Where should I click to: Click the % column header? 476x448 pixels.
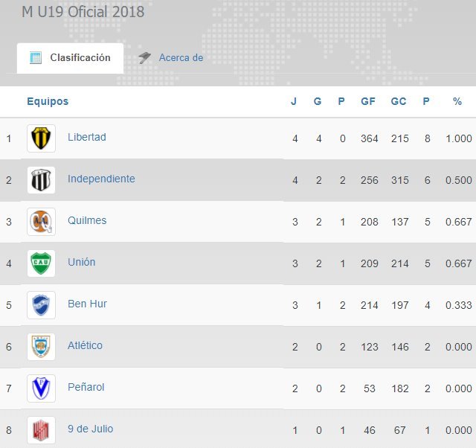pyautogui.click(x=457, y=102)
